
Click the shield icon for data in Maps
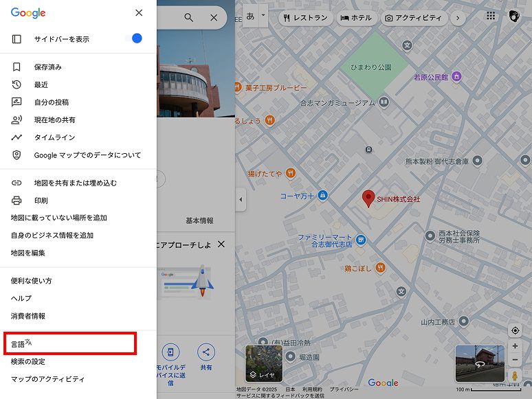click(x=16, y=155)
